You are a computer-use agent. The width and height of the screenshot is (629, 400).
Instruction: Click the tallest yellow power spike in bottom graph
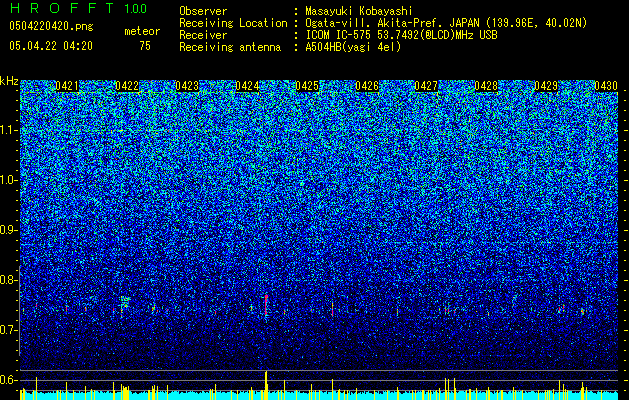(x=266, y=385)
